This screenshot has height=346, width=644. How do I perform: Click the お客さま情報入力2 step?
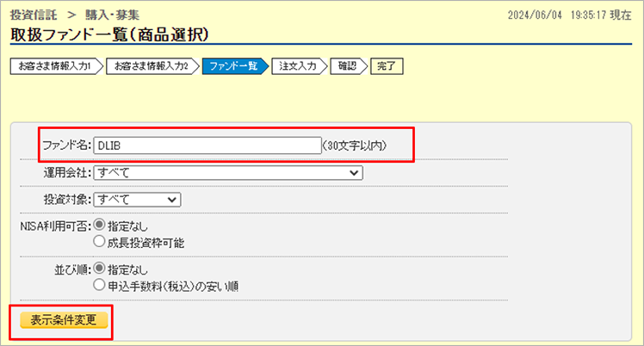[x=152, y=66]
